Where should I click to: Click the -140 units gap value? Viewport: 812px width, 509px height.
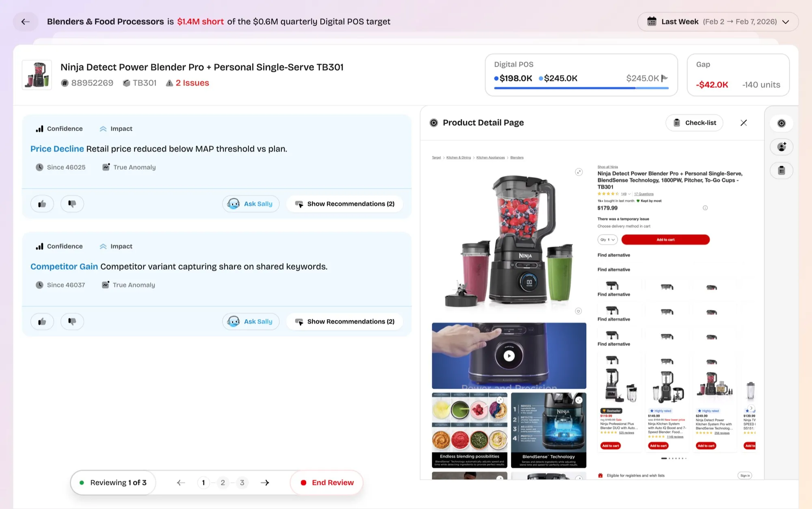point(761,84)
